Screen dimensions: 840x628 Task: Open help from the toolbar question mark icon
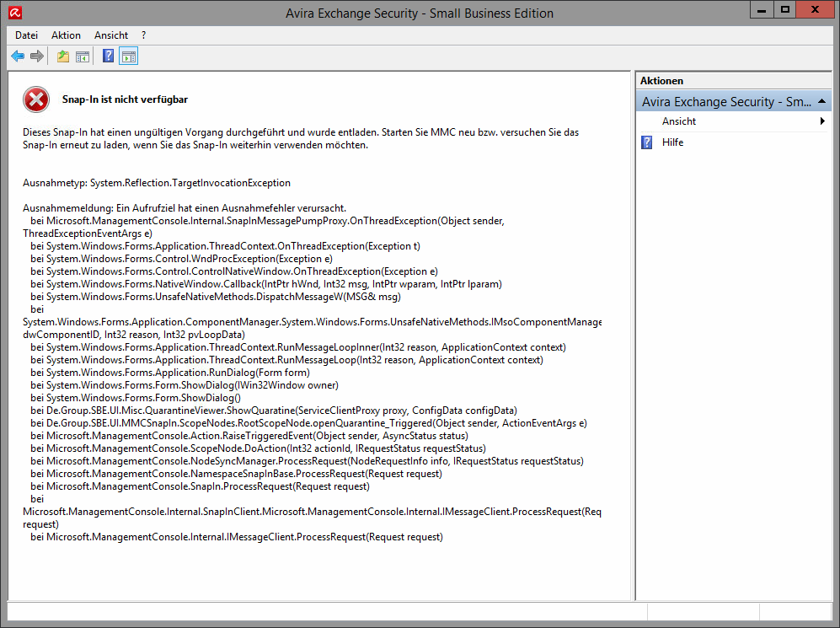[x=108, y=56]
